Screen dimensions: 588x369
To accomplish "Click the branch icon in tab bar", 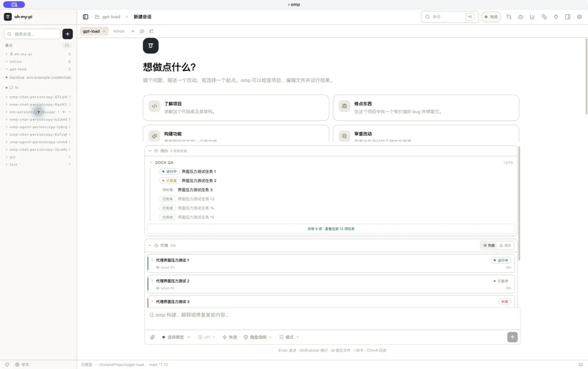I will click(151, 31).
